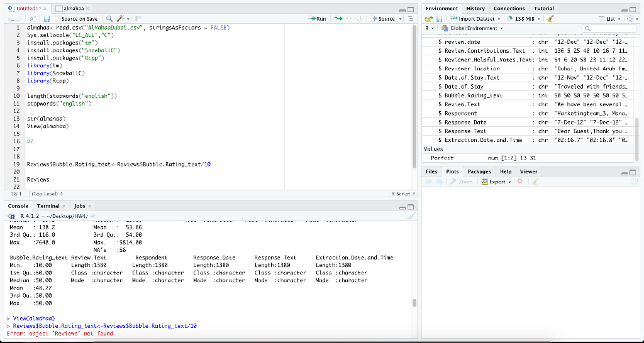
Task: Refresh the Environment pane
Action: [x=630, y=19]
